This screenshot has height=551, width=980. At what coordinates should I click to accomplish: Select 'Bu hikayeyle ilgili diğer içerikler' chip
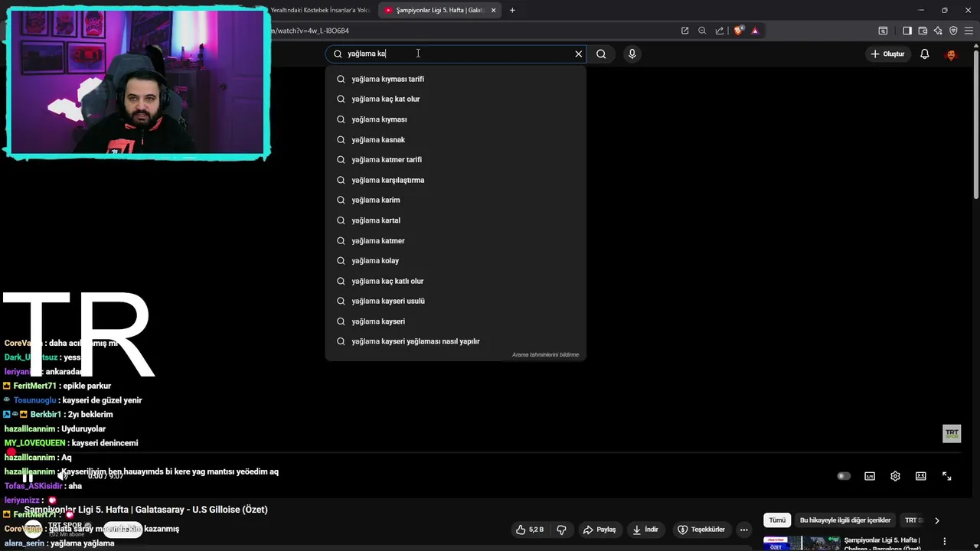(845, 520)
